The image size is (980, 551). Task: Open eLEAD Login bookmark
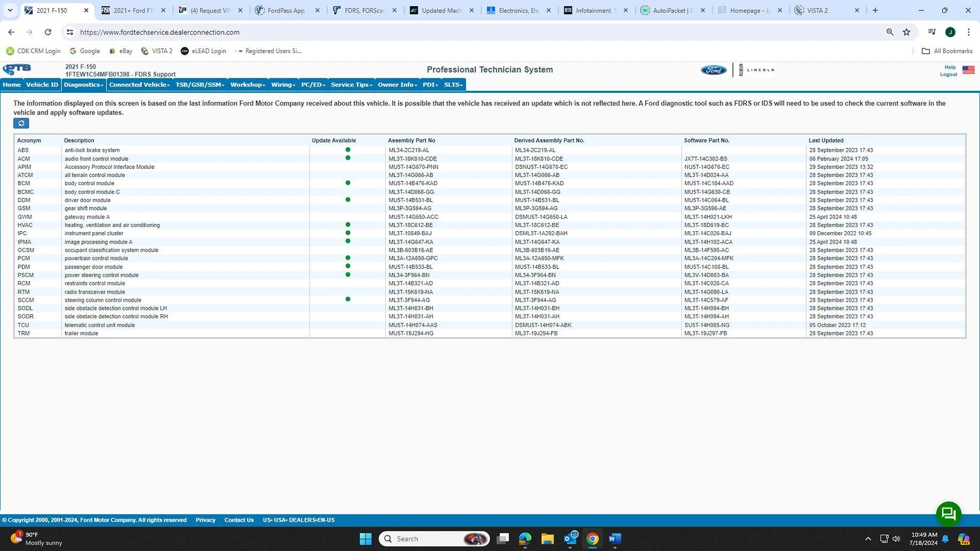click(203, 51)
